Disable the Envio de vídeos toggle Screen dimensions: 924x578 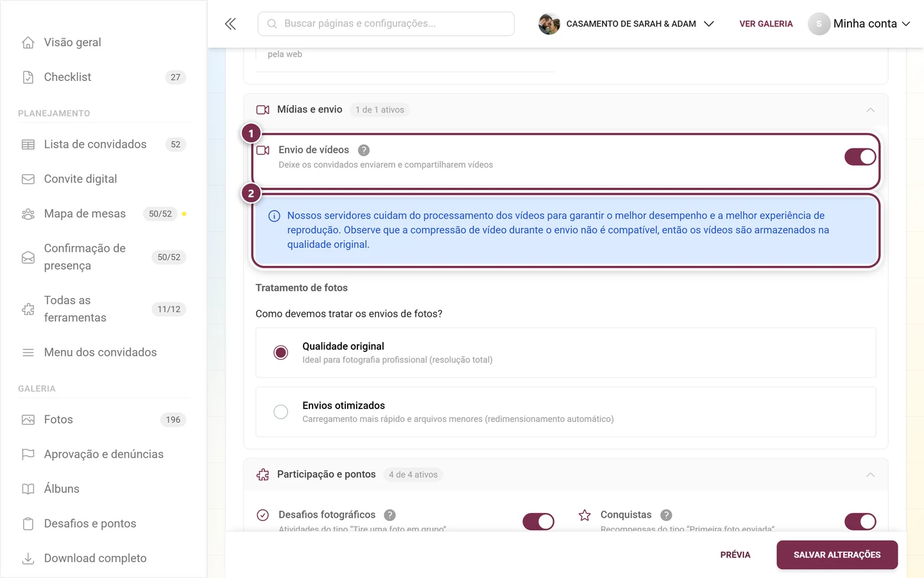pos(860,157)
